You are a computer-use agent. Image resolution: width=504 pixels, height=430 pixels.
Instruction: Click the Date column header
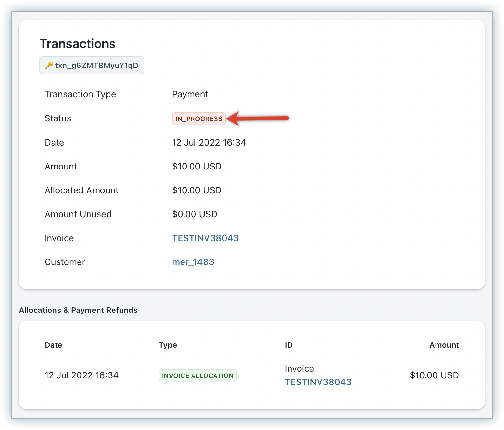53,345
